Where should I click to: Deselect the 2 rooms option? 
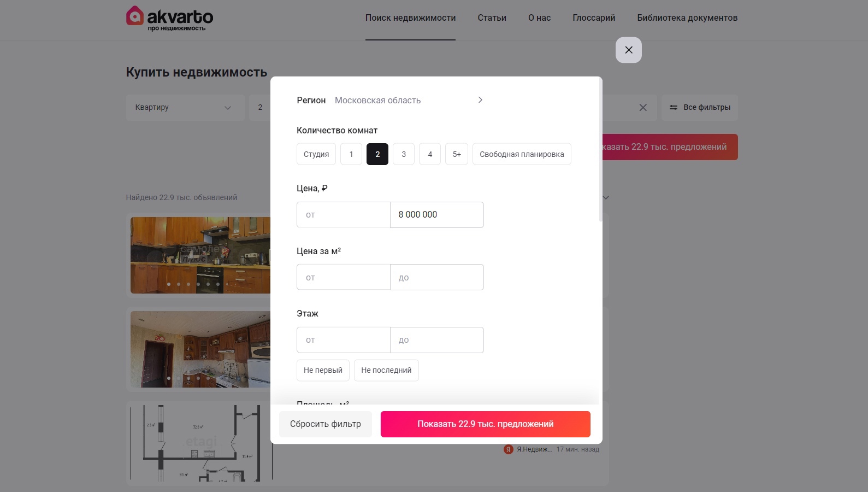pos(377,154)
